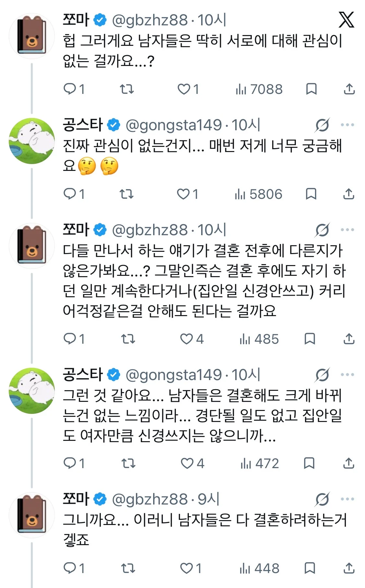
Task: Reply to the tweet with 472 views
Action: pos(74,463)
